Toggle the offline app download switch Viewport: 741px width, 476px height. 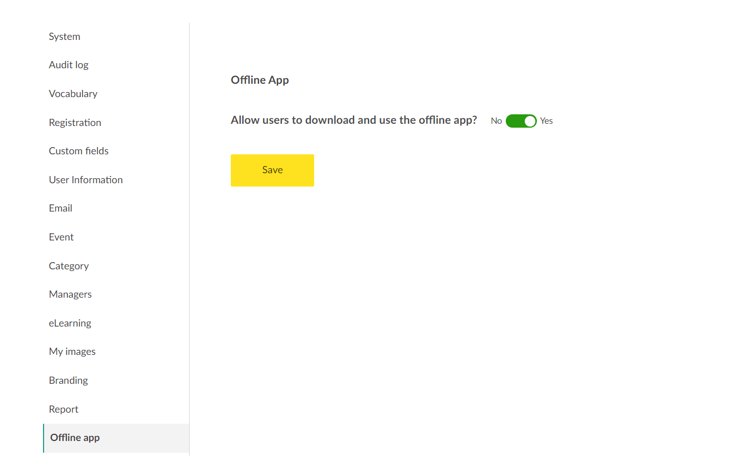pyautogui.click(x=521, y=121)
